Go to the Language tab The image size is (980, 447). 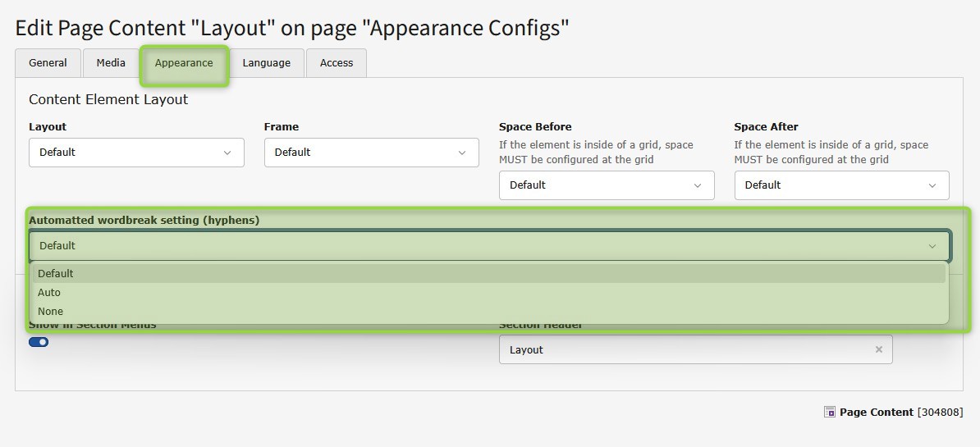click(x=266, y=63)
